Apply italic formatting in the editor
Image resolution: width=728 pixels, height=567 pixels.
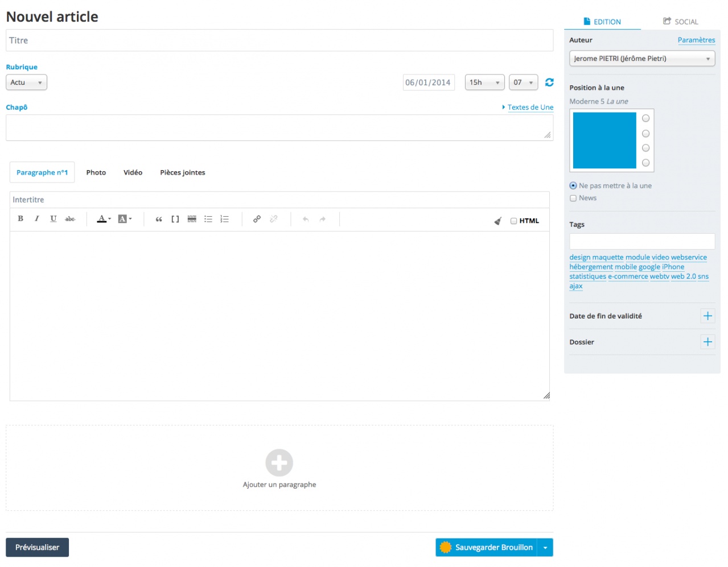click(37, 219)
